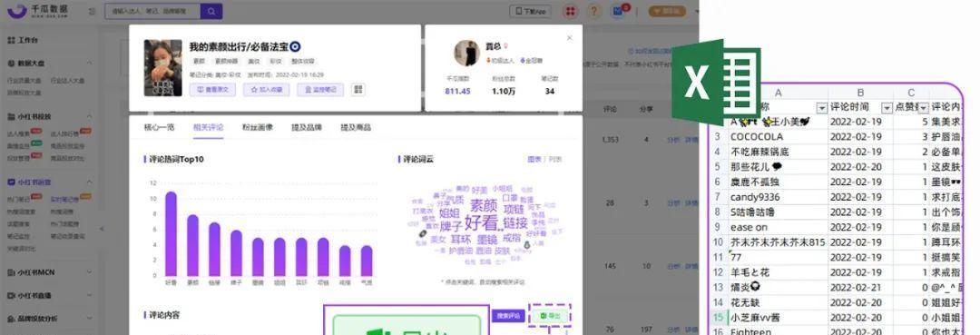Select the 不吃麻辣锅底 cell in Excel
Image resolution: width=980 pixels, height=335 pixels.
pyautogui.click(x=779, y=152)
